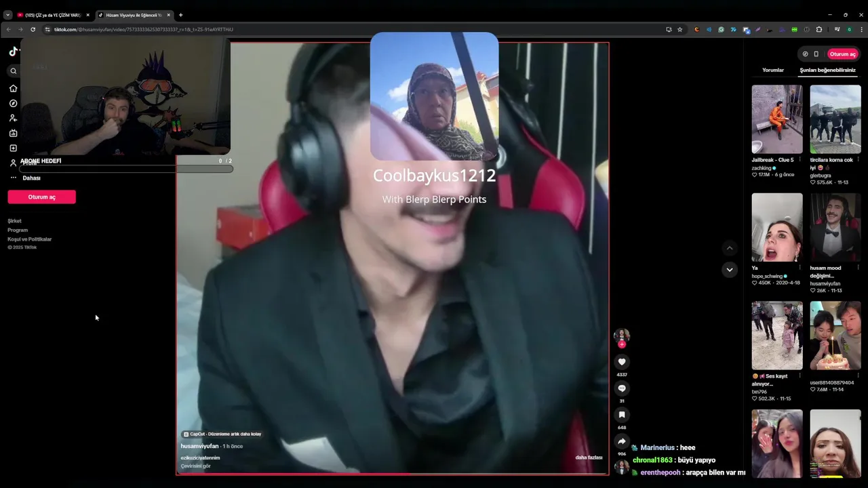Go to TikTok Home feed icon

(x=13, y=88)
